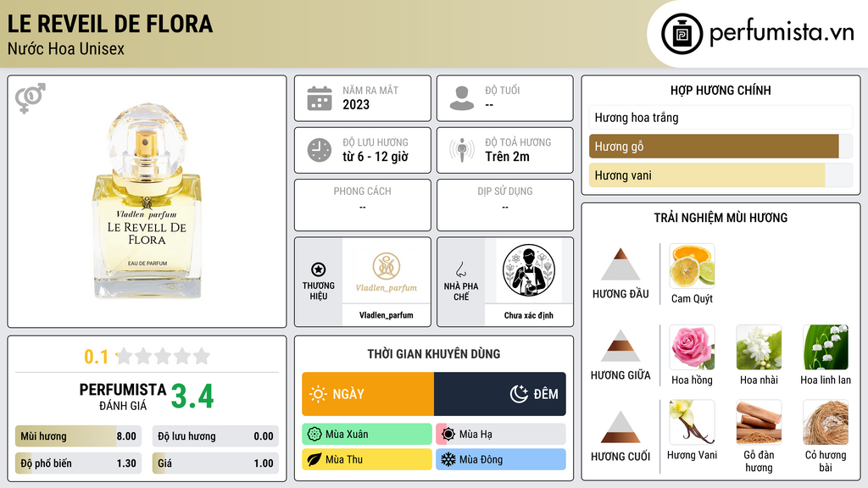Choose the Mùa Đông season chip
This screenshot has width=868, height=488.
point(501,459)
